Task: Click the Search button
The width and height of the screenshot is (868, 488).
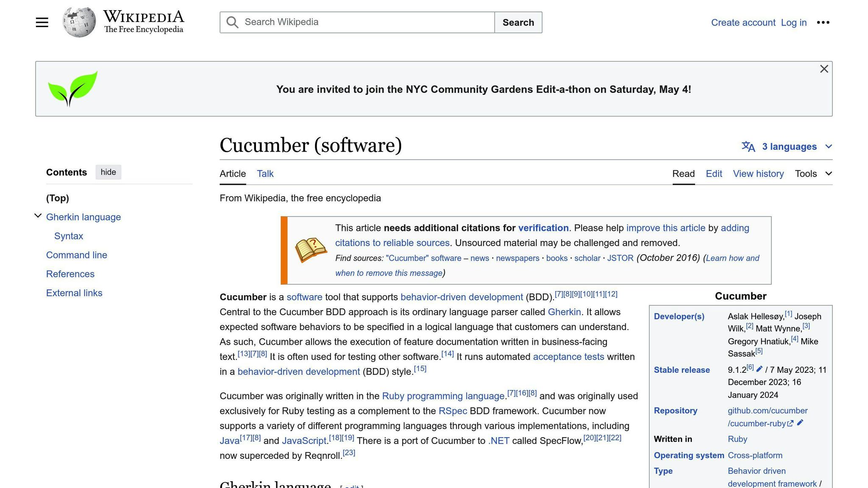Action: point(518,22)
